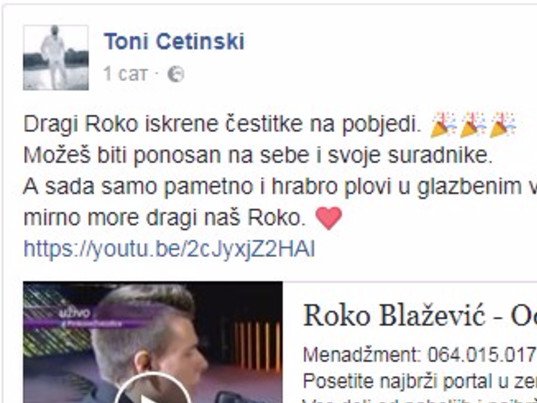
Task: Open Toni Cetinski profile name link
Action: tap(174, 41)
